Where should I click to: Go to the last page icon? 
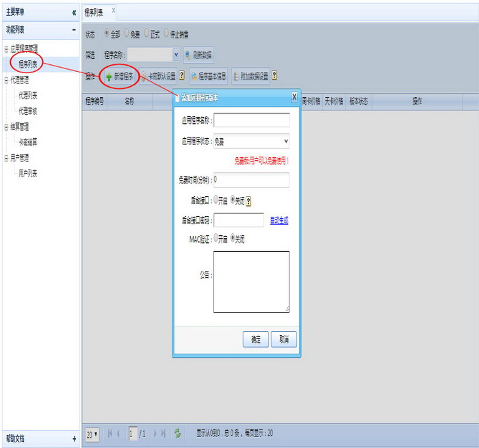point(163,434)
